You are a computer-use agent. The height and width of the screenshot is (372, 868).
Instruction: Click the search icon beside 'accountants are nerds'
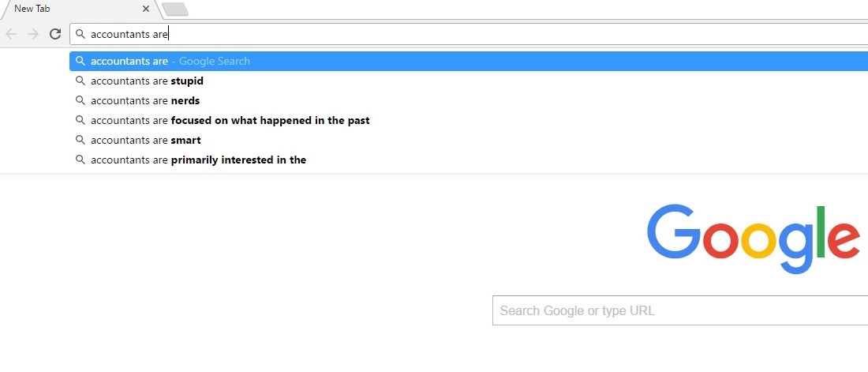pyautogui.click(x=80, y=101)
